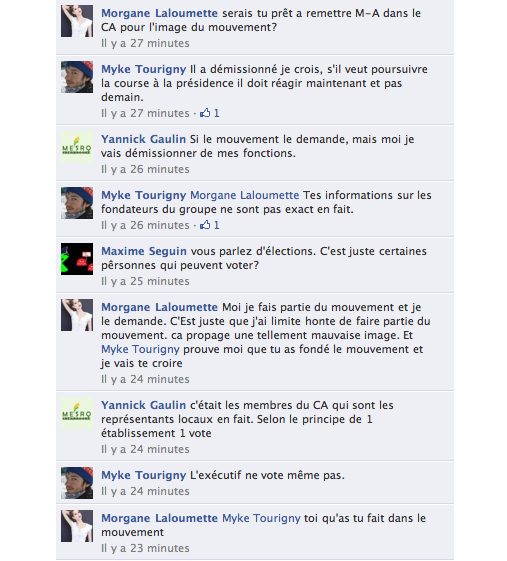Click the 'Il y a 23 minutes' timestamp
507x561 pixels.
145,548
